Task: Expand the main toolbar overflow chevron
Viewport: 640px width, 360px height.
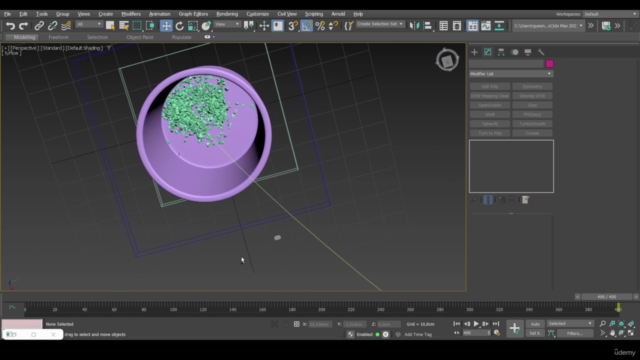Action: click(x=591, y=26)
